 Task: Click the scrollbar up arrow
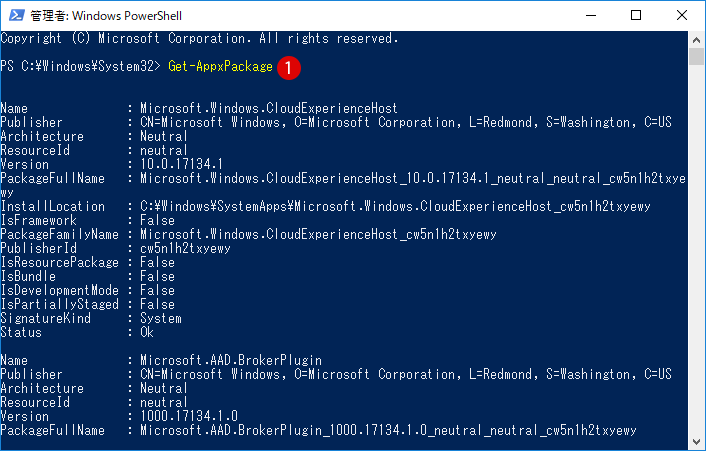tap(696, 40)
